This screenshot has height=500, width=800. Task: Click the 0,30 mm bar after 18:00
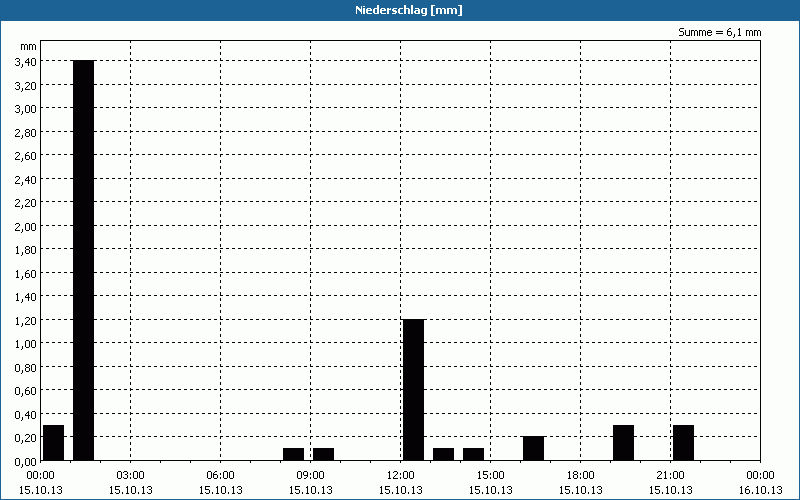point(623,442)
